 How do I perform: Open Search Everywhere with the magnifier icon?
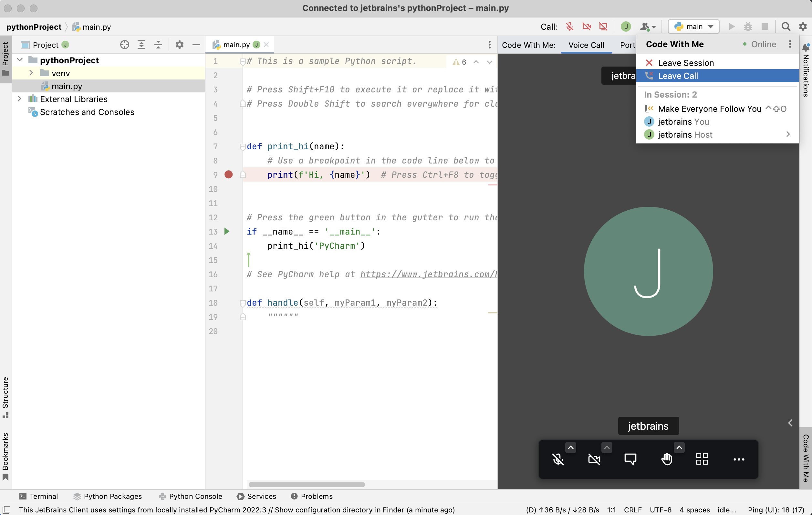[x=786, y=26]
